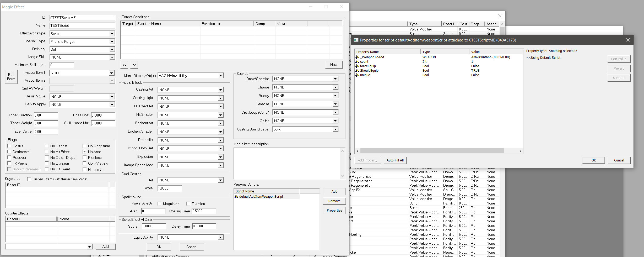Expand the Equip Ability dropdown
The image size is (644, 257).
[x=220, y=237]
